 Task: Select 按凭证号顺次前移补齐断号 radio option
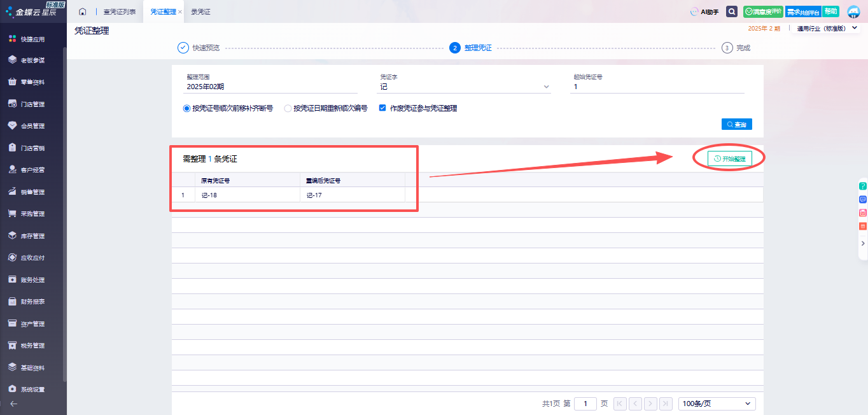(187, 108)
